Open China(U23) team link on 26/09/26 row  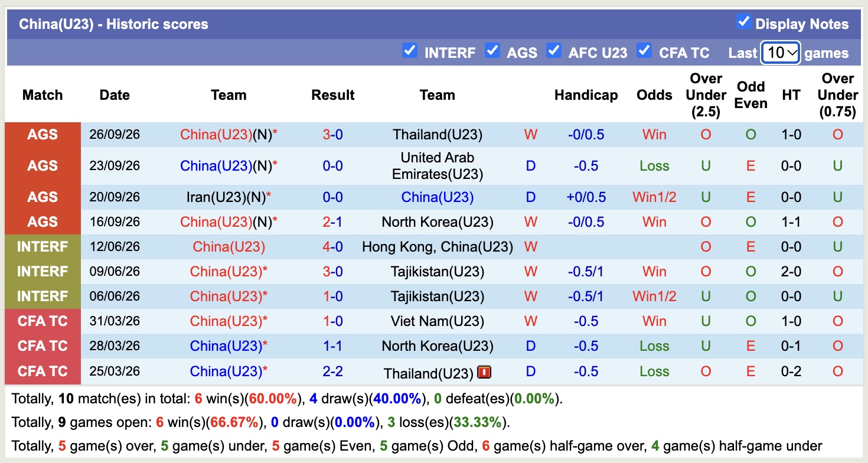pos(216,135)
